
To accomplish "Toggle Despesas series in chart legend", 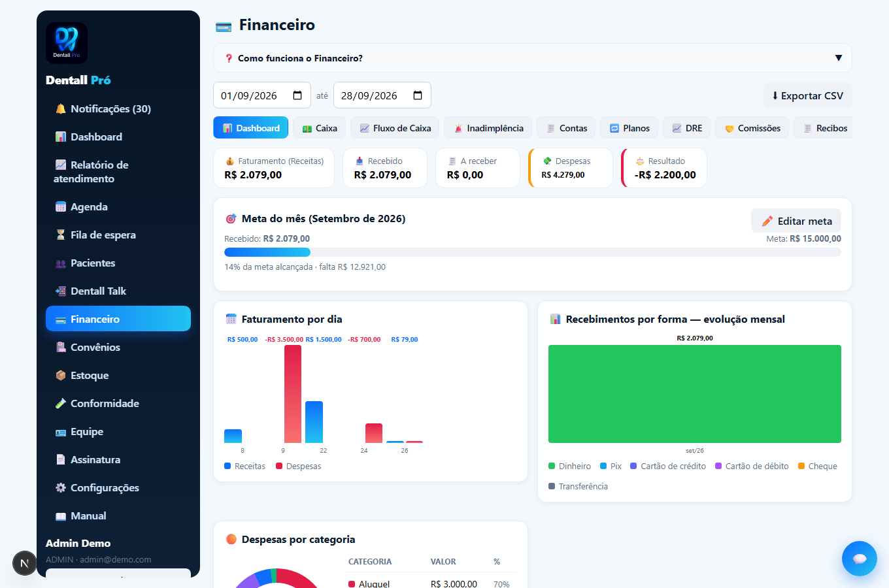I will coord(299,466).
